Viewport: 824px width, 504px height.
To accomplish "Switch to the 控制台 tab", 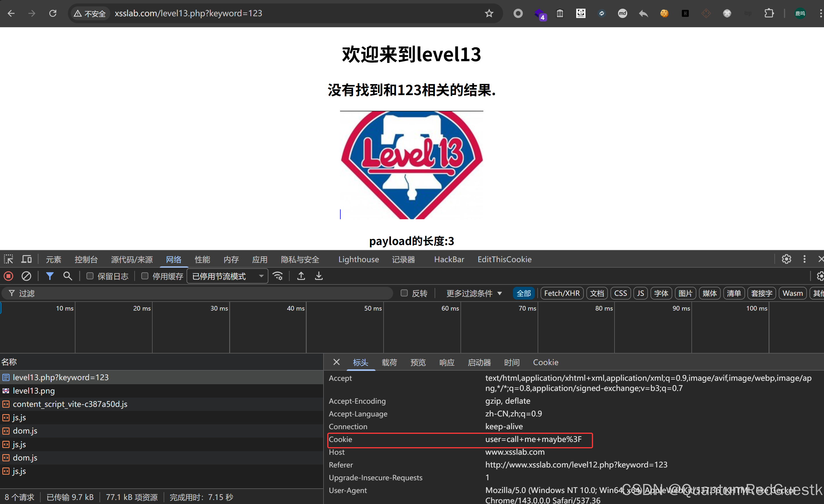I will click(86, 259).
